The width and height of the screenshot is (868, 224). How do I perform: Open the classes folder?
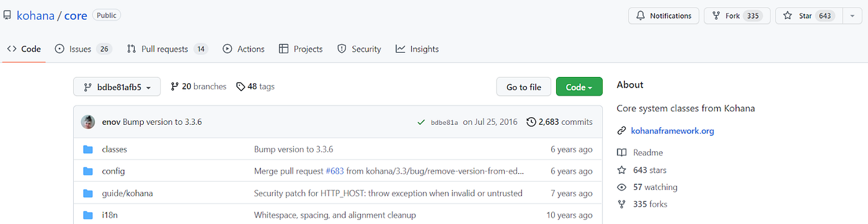(x=114, y=149)
